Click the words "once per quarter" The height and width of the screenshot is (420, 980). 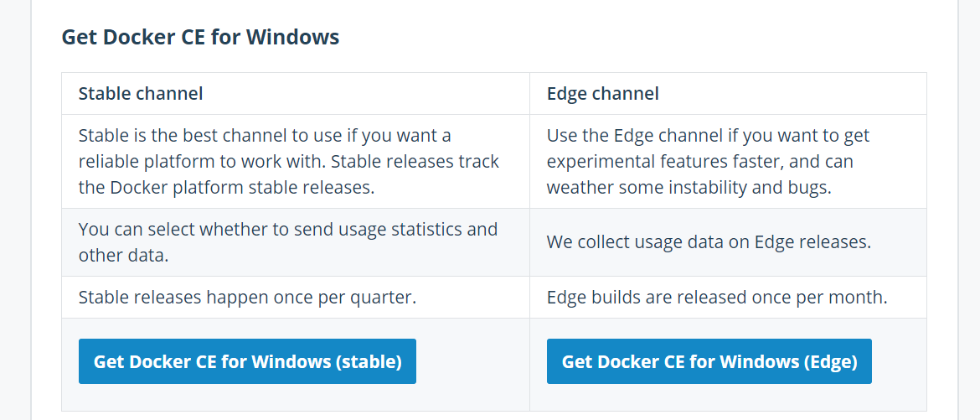pos(356,297)
